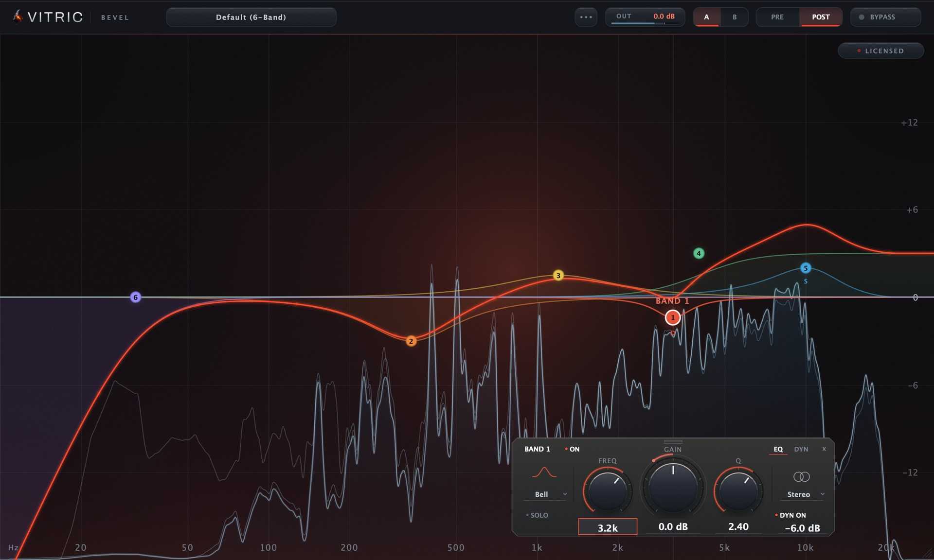Image resolution: width=934 pixels, height=560 pixels.
Task: Open the Default (6-Band) preset menu
Action: [x=251, y=17]
